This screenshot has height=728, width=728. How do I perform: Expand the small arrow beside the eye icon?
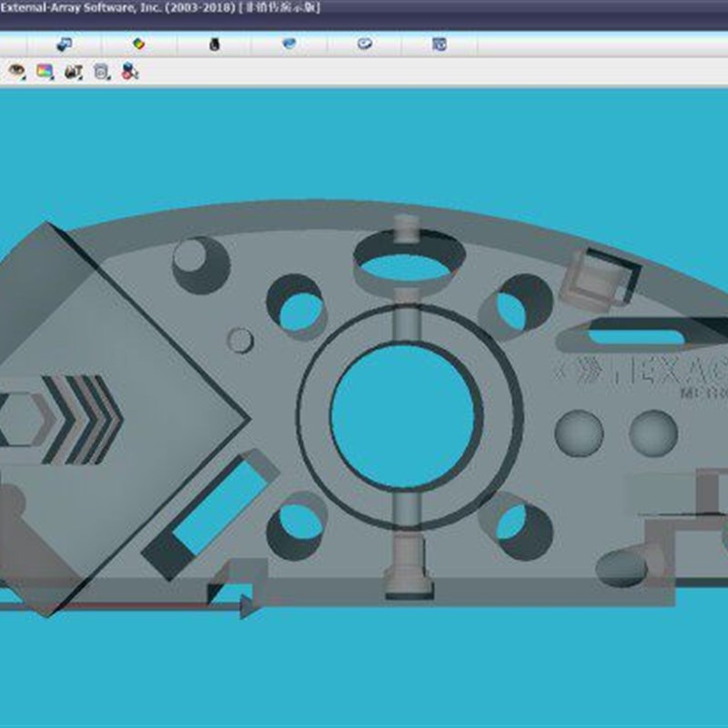point(24,78)
